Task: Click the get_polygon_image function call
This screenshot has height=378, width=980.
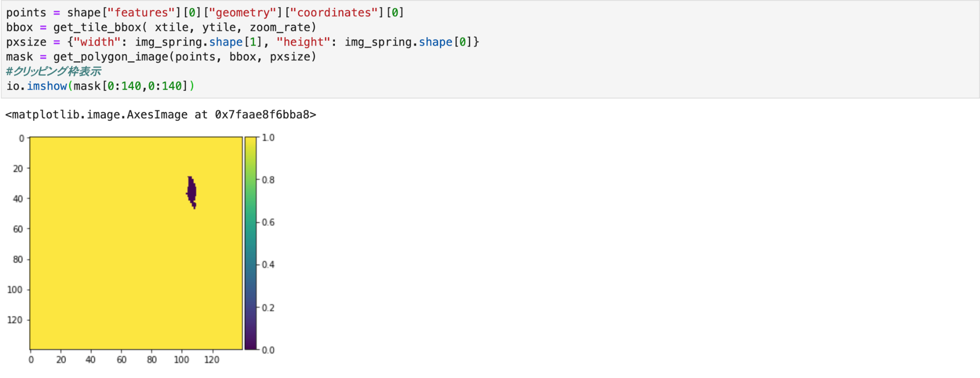Action: (185, 57)
